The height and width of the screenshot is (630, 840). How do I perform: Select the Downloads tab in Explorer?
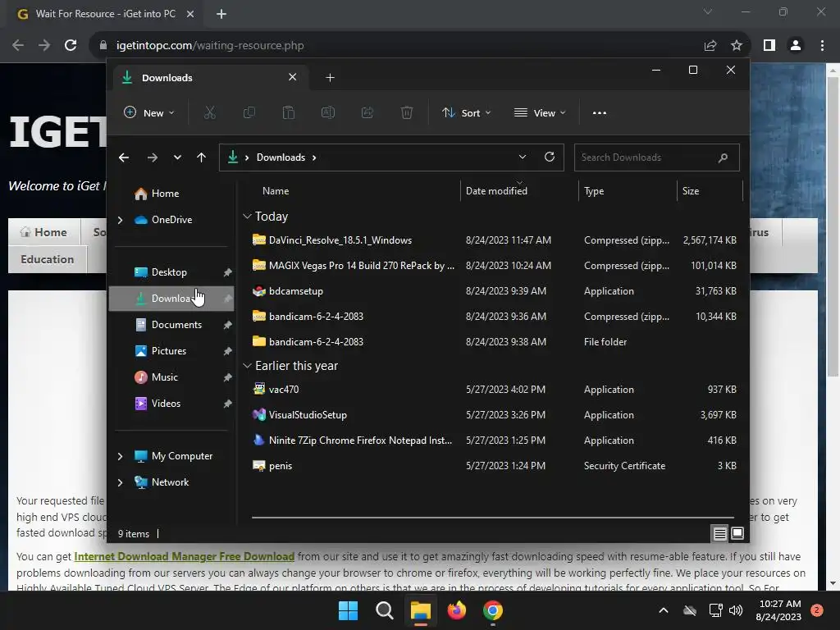click(209, 78)
